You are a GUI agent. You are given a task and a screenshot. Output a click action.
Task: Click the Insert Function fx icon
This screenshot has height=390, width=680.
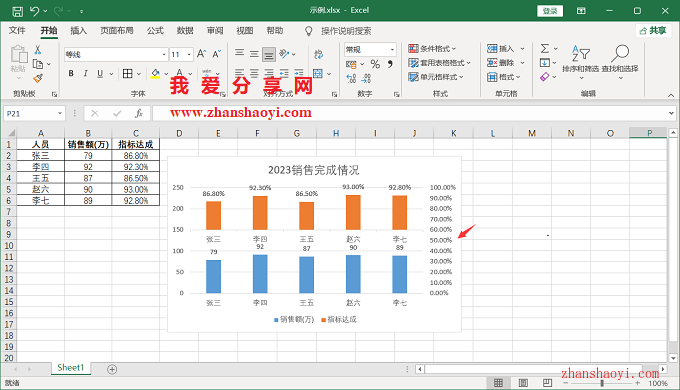coord(138,114)
